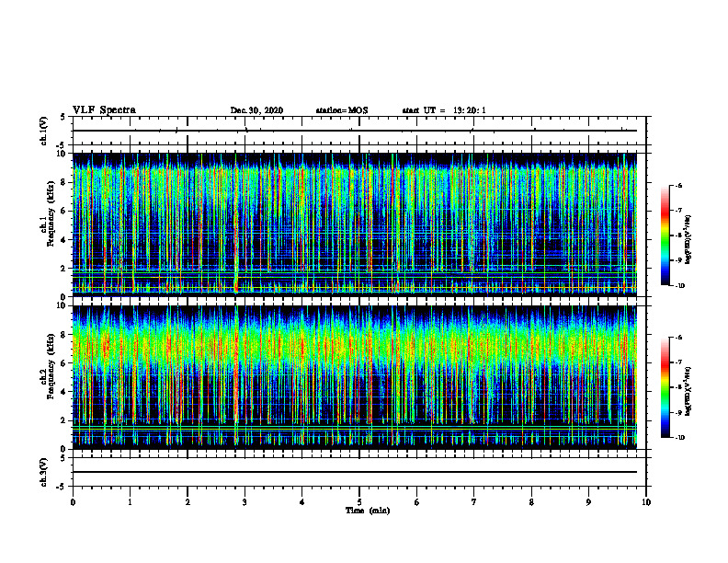Click the color scale bar beside the ch.1 spectrogram
This screenshot has height=563, width=728.
[665, 236]
